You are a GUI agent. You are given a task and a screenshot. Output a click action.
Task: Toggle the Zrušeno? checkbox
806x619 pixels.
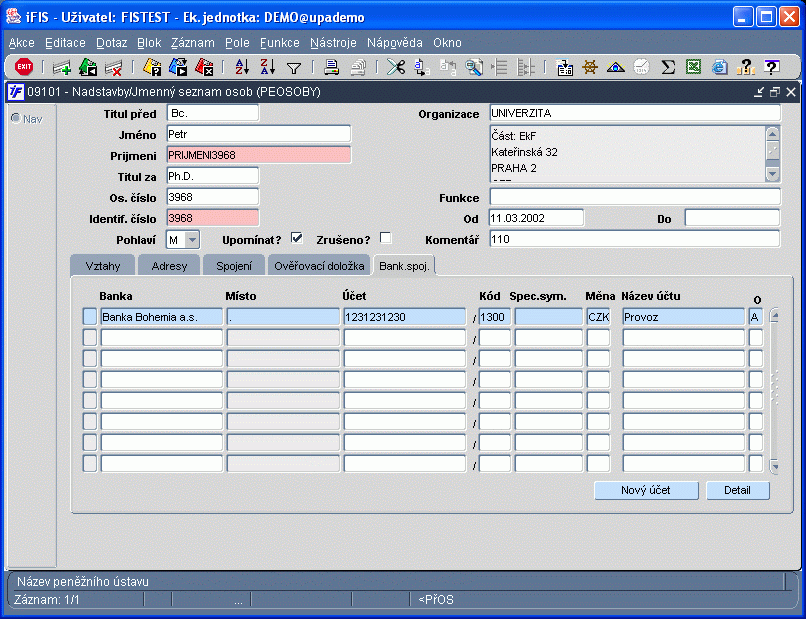pyautogui.click(x=386, y=238)
